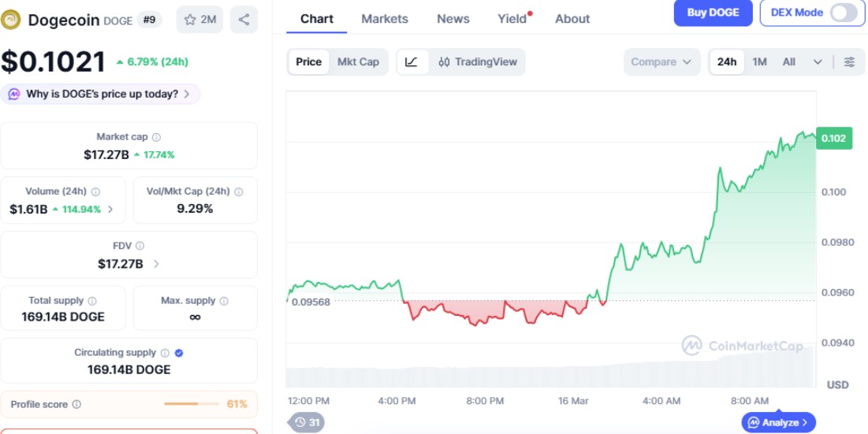Screen dimensions: 868x434
Task: Click the 9.29% Vol/Mkt Cap value
Action: [195, 209]
